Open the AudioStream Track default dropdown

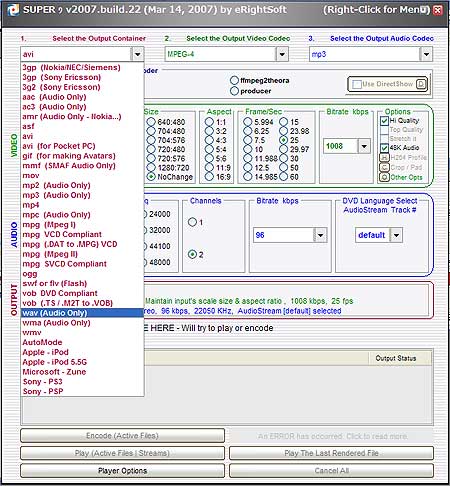pyautogui.click(x=396, y=235)
